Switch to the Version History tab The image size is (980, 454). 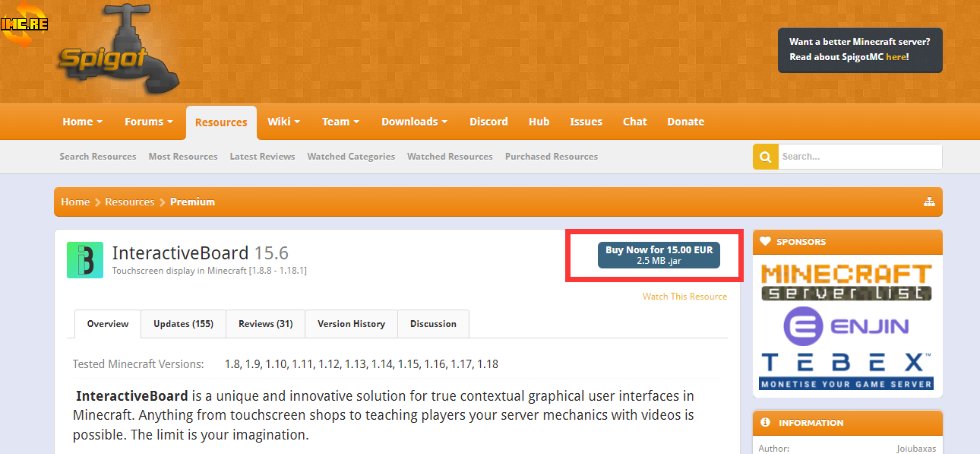click(351, 324)
